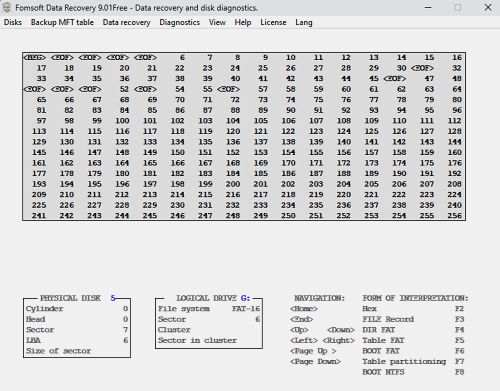Select FAT table cell 128
Image resolution: width=500 pixels, height=391 pixels.
[455, 131]
